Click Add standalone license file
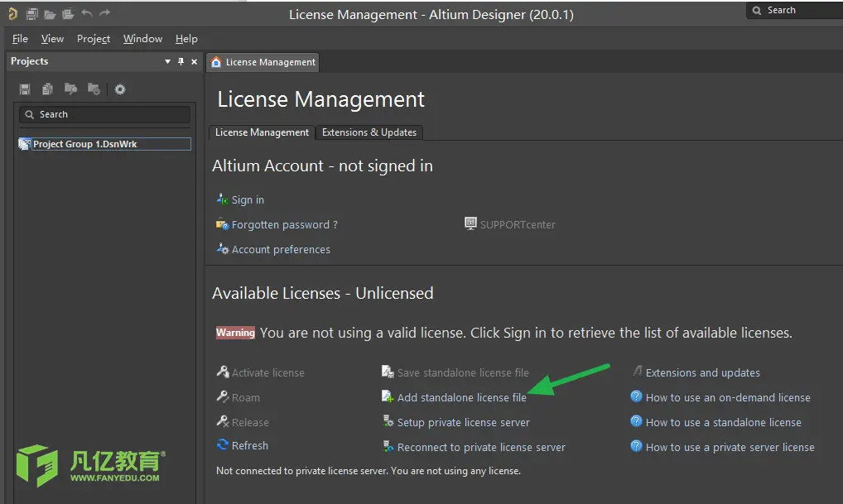 click(462, 397)
